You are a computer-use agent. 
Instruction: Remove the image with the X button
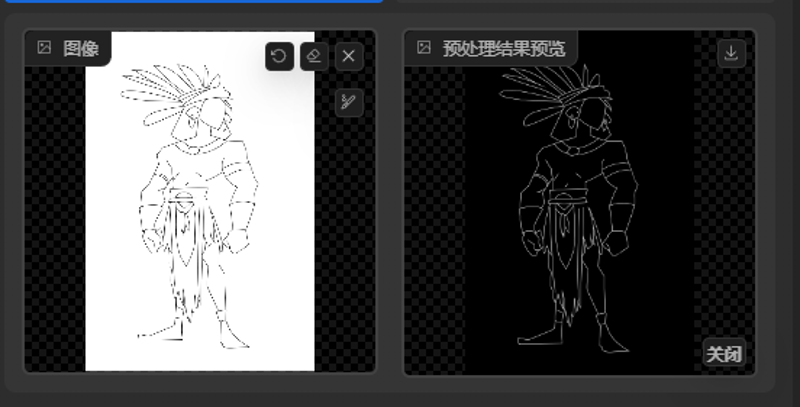[349, 56]
